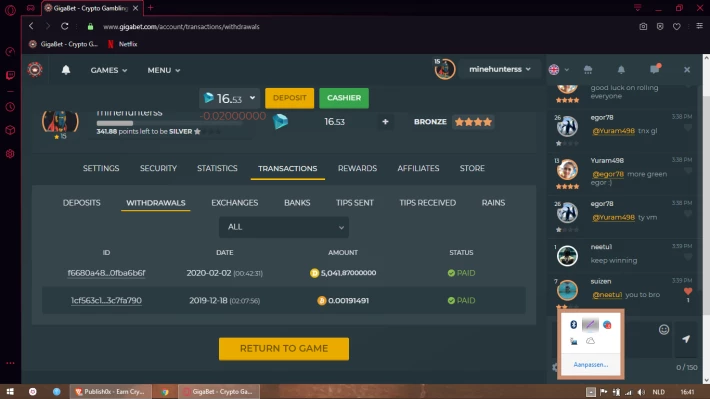Reload the page with the refresh button
This screenshot has height=399, width=710.
pos(65,26)
